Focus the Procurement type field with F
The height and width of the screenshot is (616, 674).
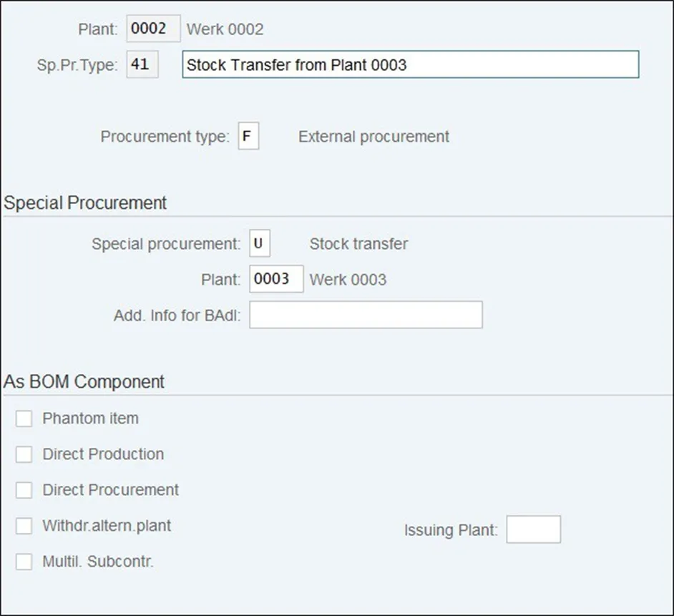tap(248, 137)
